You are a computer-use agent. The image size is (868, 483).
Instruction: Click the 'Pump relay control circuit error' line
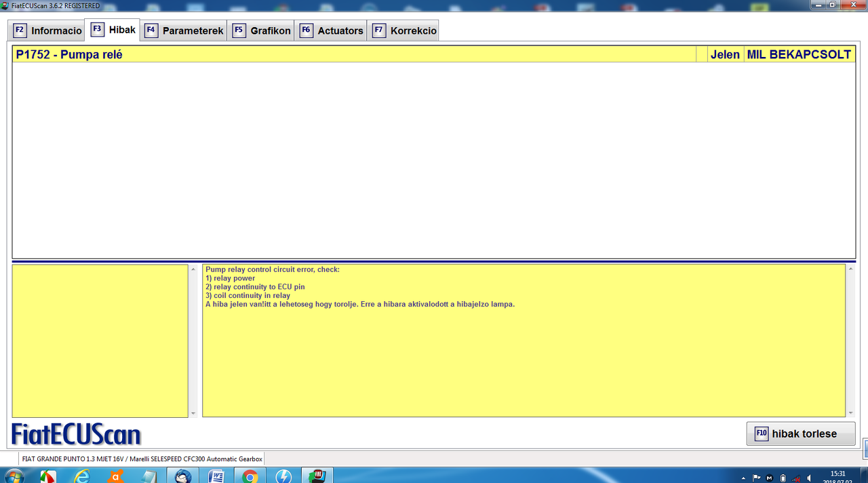coord(272,269)
